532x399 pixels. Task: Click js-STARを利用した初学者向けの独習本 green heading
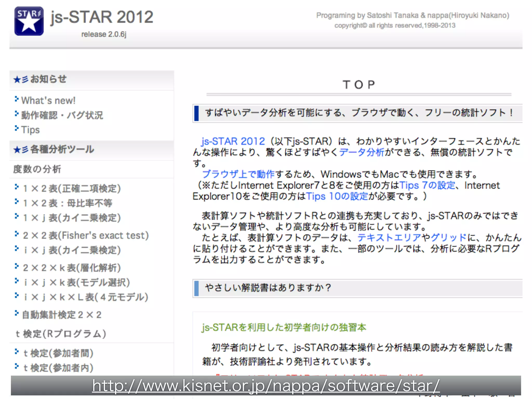284,327
